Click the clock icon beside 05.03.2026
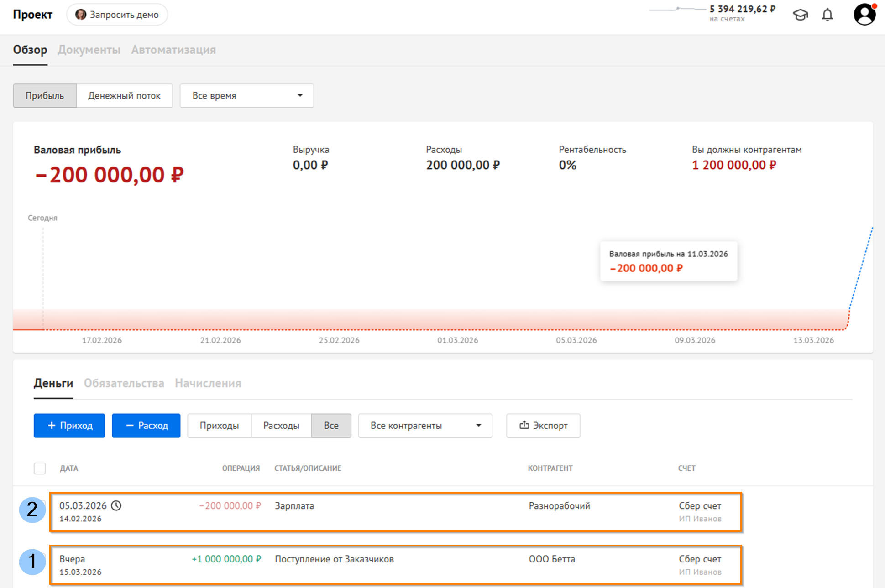Screen dimensions: 885x588 116,505
